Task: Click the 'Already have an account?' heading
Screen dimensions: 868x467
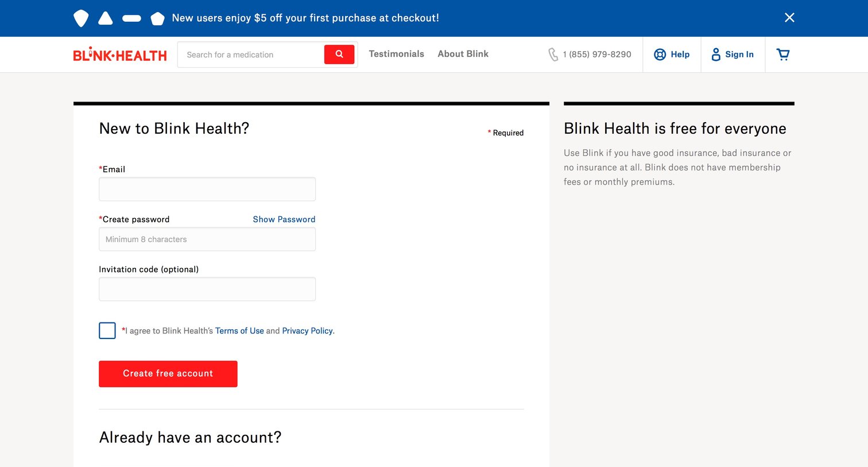Action: click(190, 438)
